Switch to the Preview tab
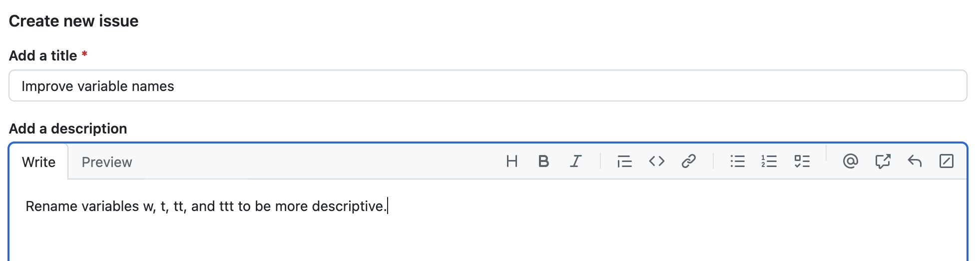980x261 pixels. [107, 162]
